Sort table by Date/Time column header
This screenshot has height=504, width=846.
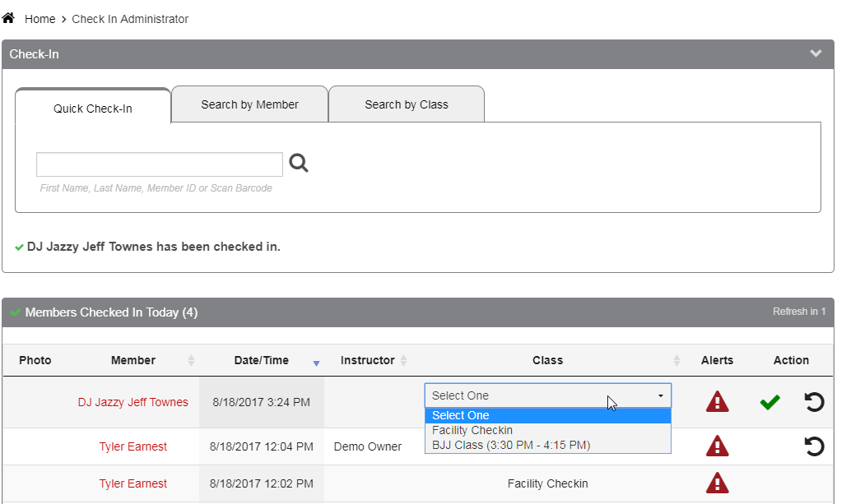(262, 360)
